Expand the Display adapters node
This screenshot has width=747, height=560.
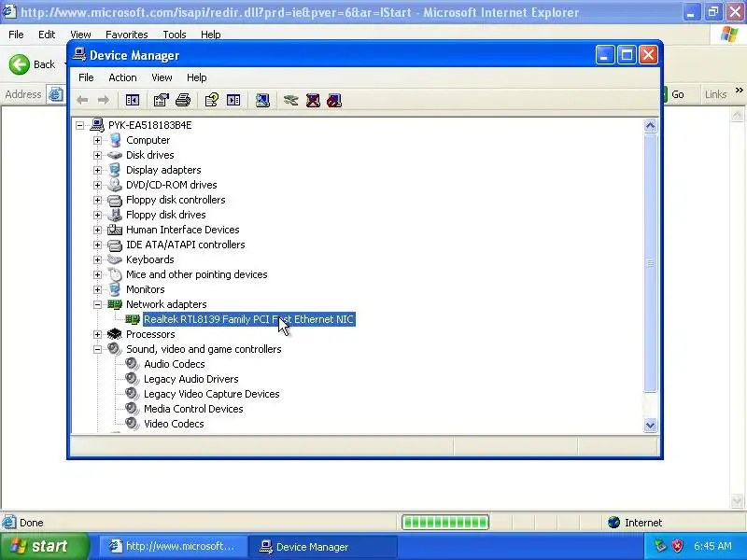click(x=98, y=170)
